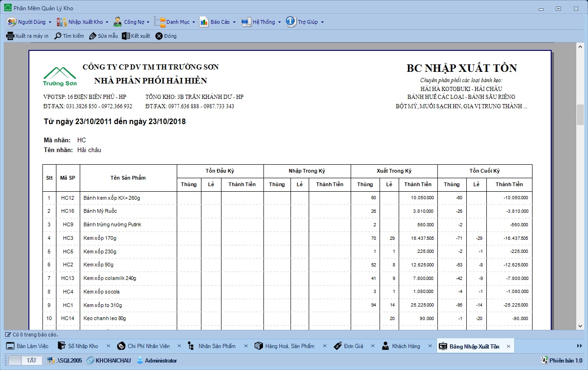The height and width of the screenshot is (370, 588).
Task: Click the Báo Cáo chart icon
Action: coord(204,22)
